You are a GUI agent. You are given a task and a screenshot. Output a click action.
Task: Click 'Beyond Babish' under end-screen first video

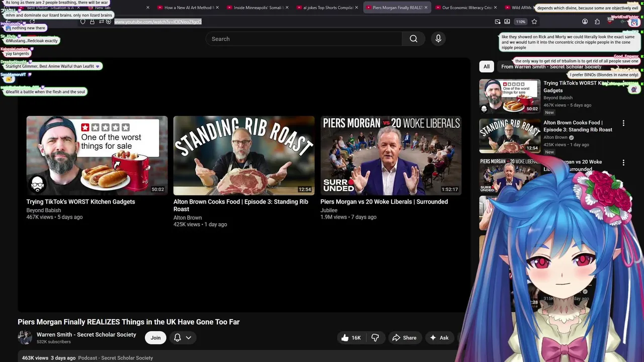click(44, 210)
